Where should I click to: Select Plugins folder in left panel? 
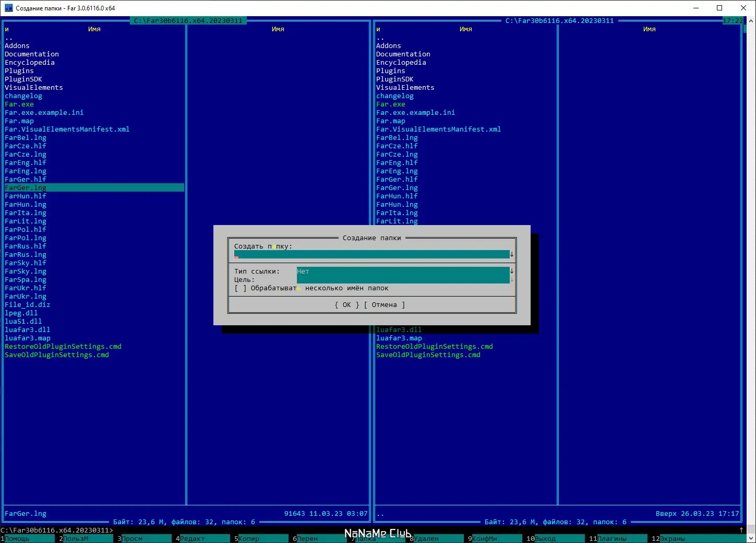[19, 71]
